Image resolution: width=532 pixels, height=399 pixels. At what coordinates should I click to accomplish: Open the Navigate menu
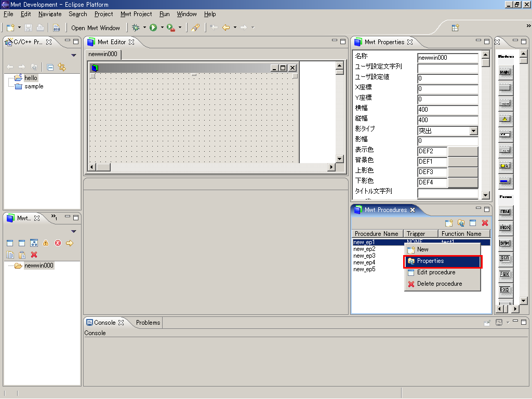[50, 14]
